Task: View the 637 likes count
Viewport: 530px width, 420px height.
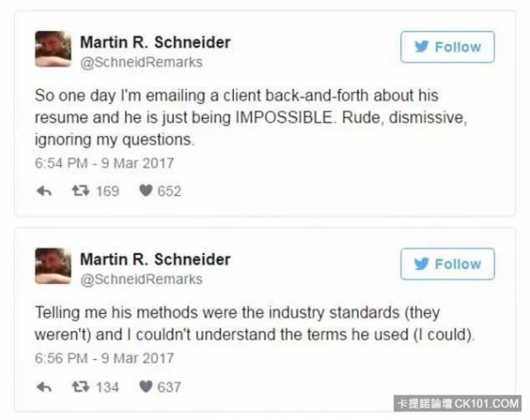Action: pos(170,387)
